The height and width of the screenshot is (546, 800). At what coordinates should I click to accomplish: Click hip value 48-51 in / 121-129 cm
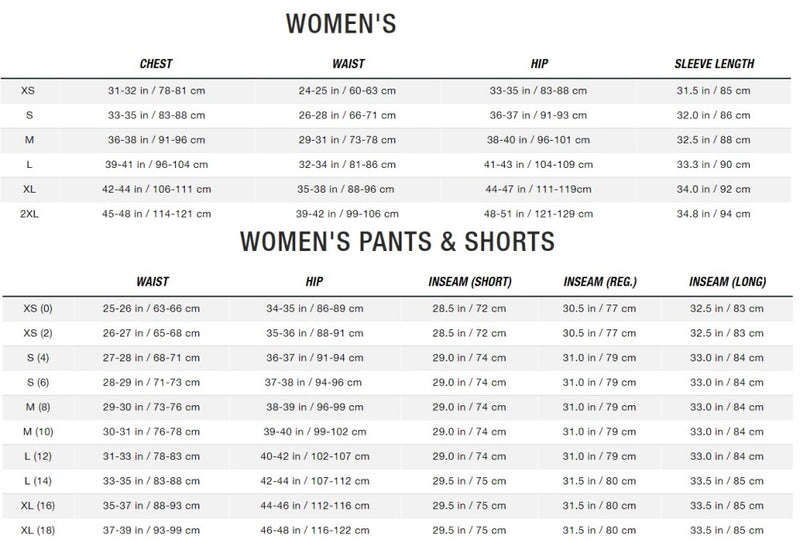[538, 214]
